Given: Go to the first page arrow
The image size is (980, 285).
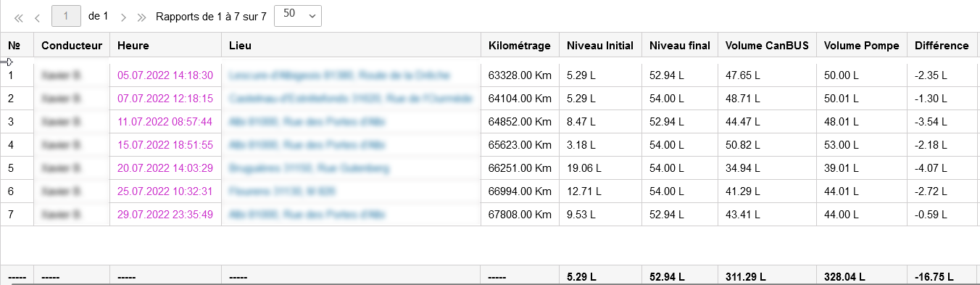Looking at the screenshot, I should [19, 16].
